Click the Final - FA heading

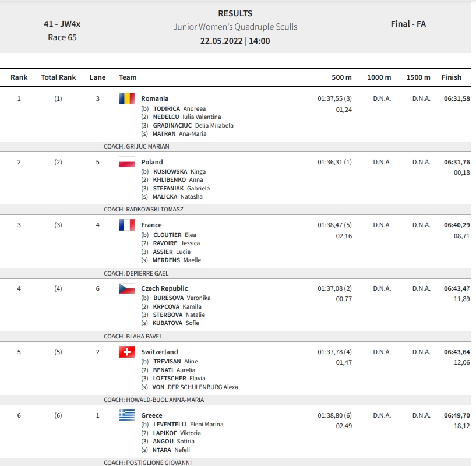coord(408,24)
